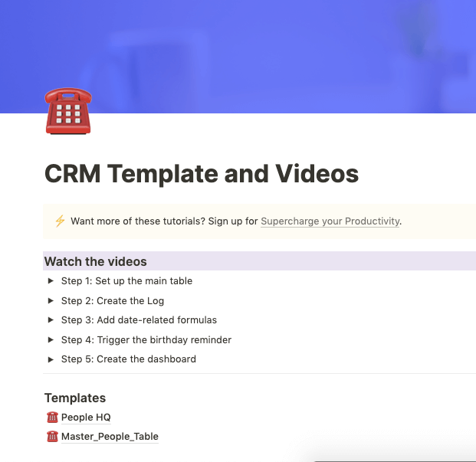Click the telephone icon beside Master_People_Table
The width and height of the screenshot is (476, 462).
coord(52,436)
